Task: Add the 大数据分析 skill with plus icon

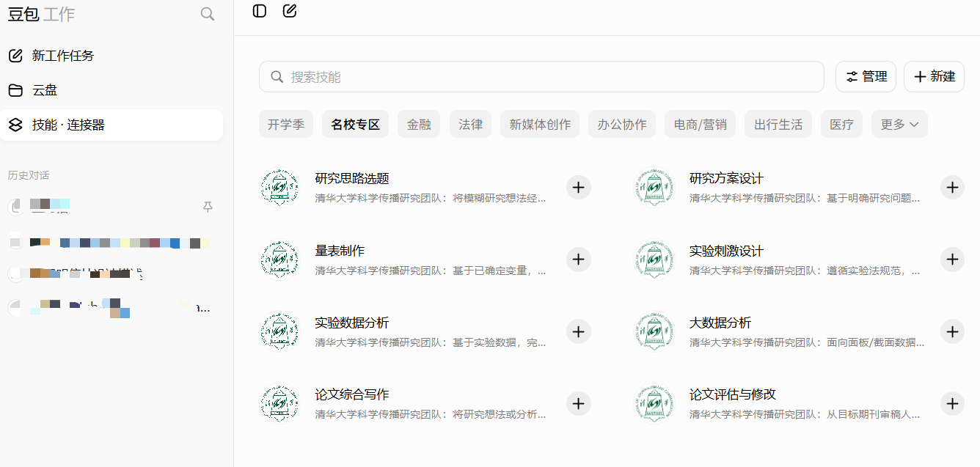Action: pos(952,331)
